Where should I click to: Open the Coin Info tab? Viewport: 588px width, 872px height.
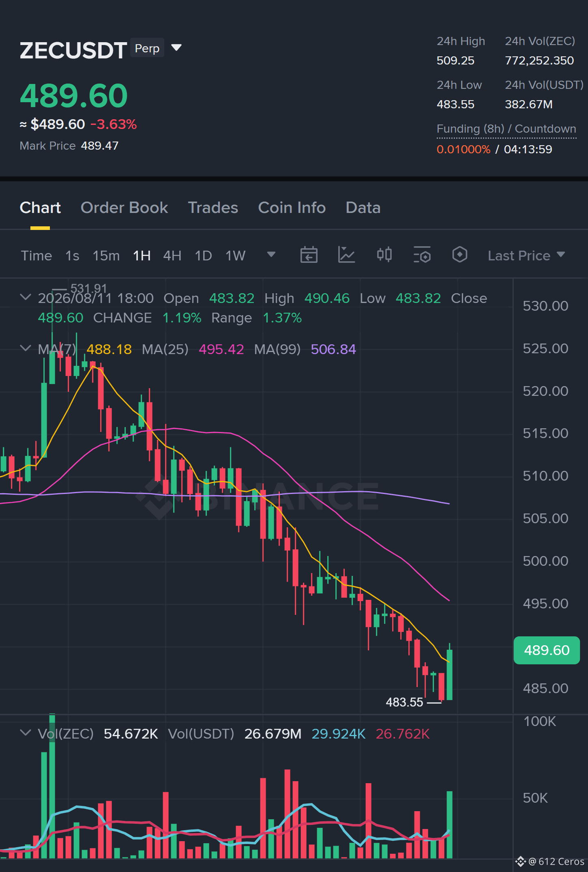292,208
